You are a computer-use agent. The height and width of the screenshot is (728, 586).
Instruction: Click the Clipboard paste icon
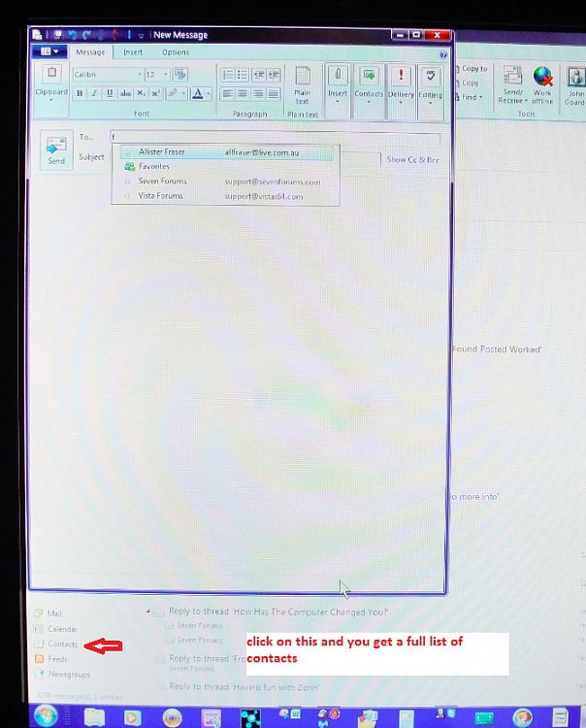point(52,74)
